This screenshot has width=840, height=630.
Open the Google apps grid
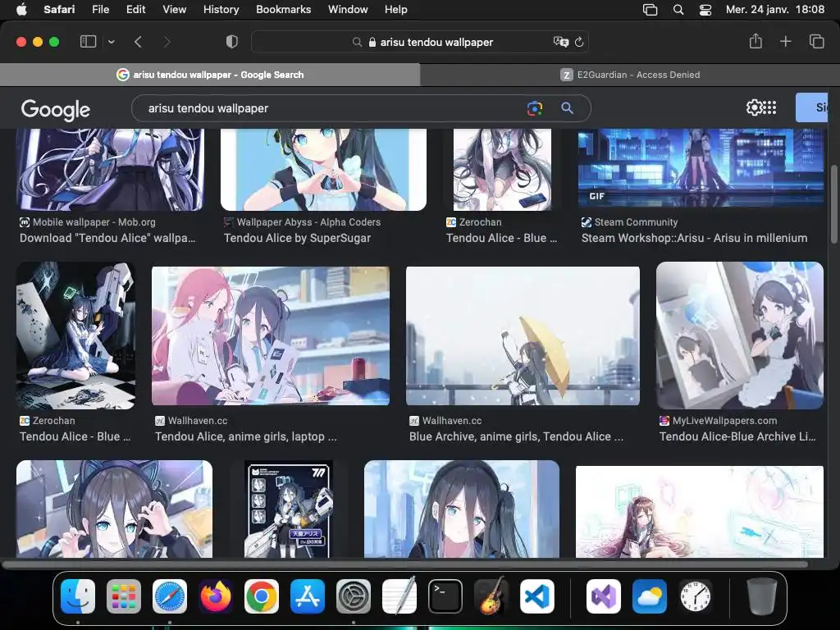pyautogui.click(x=769, y=107)
